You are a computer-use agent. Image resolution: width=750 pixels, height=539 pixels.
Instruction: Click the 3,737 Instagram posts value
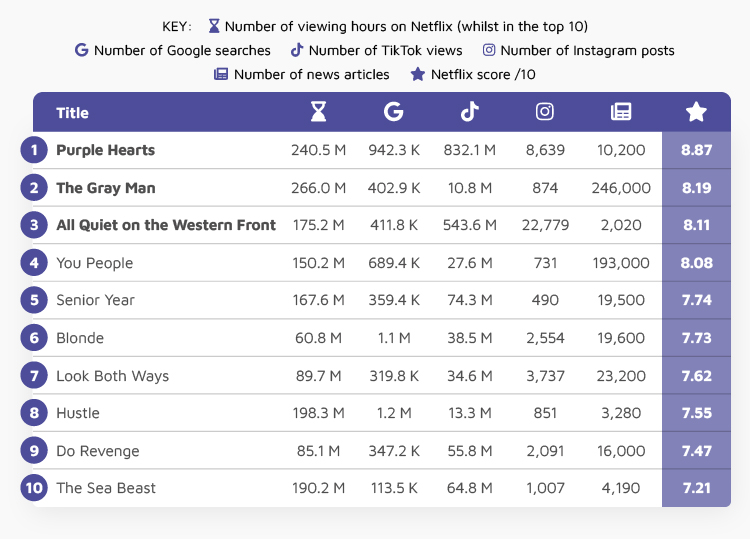click(x=545, y=376)
